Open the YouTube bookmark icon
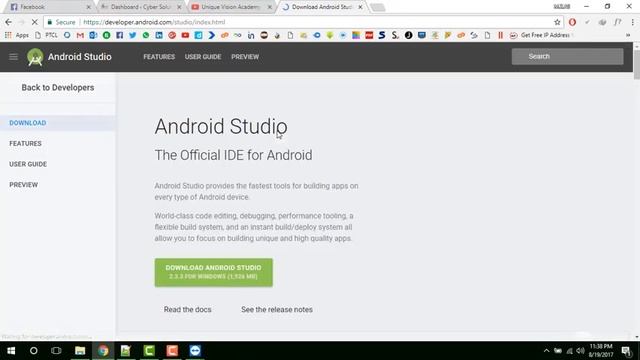The width and height of the screenshot is (640, 360). tap(185, 36)
